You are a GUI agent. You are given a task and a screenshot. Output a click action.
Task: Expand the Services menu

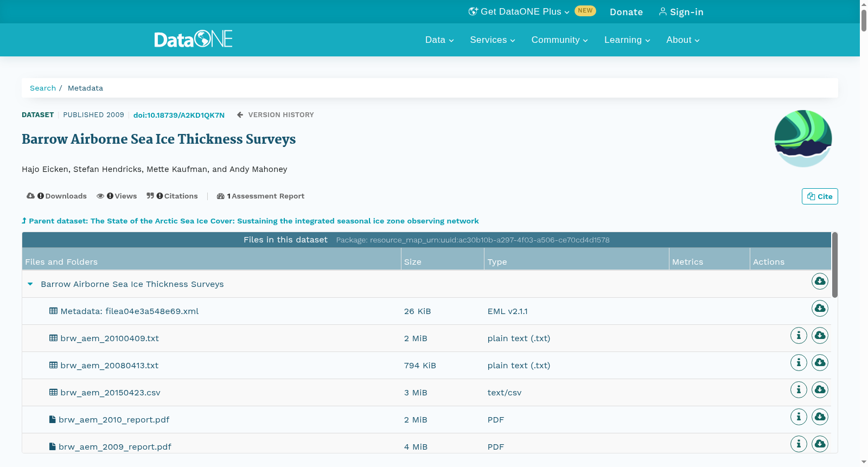click(493, 40)
